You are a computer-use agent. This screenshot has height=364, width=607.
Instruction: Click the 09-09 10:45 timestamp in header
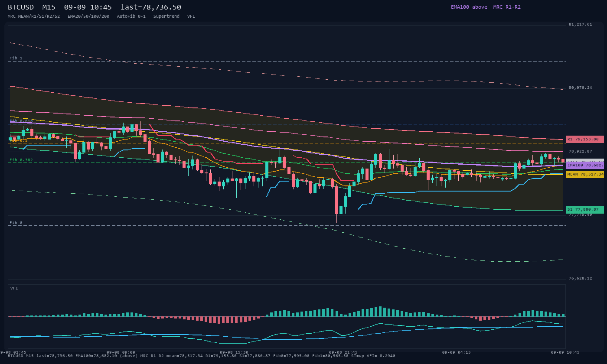coord(88,7)
